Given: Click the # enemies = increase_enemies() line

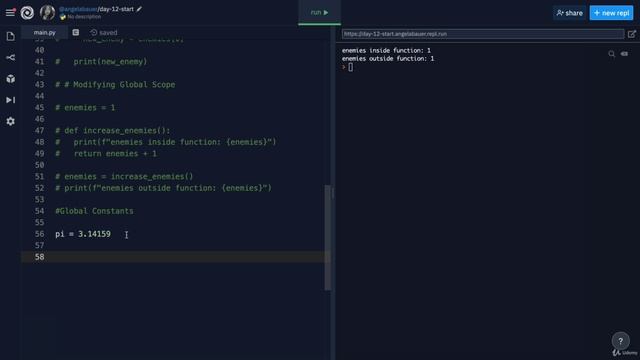Looking at the screenshot, I should click(x=124, y=176).
